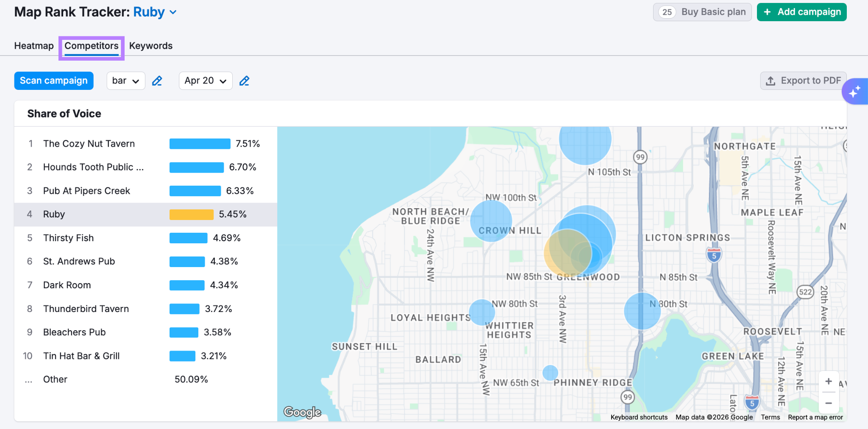Open the Apr 20 date dropdown
The width and height of the screenshot is (868, 429).
206,81
